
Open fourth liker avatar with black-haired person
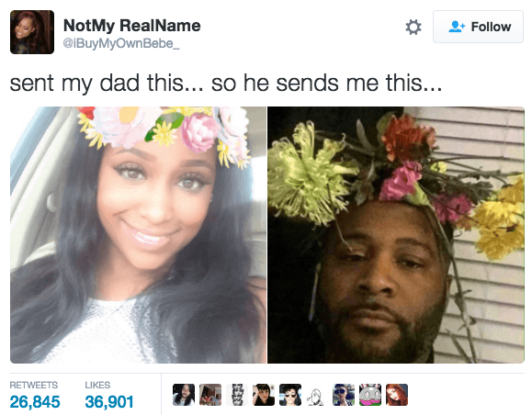(264, 395)
